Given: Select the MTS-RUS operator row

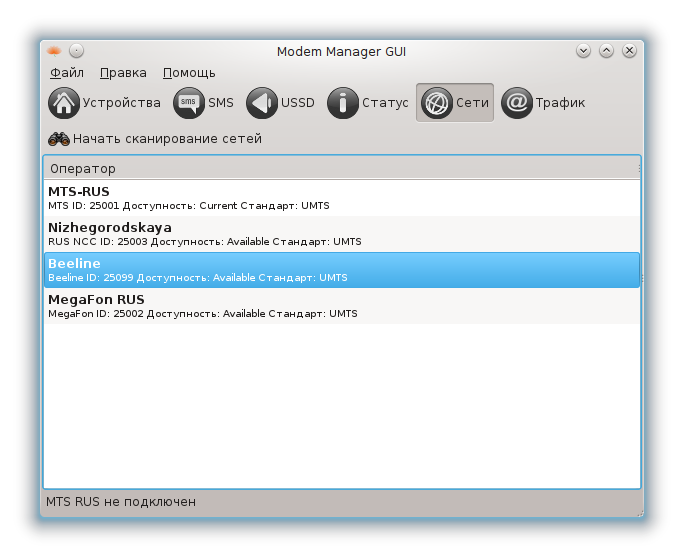Looking at the screenshot, I should point(342,198).
